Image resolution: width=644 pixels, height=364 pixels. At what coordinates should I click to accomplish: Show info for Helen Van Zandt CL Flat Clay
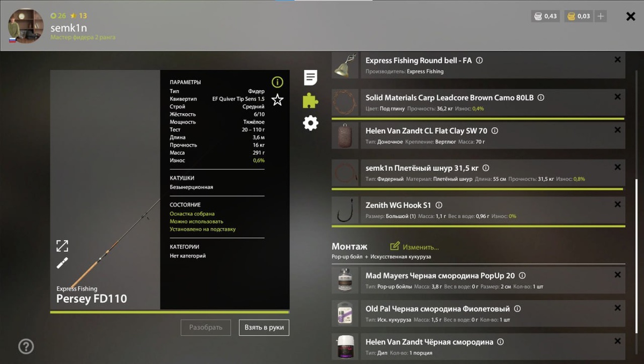[495, 130]
